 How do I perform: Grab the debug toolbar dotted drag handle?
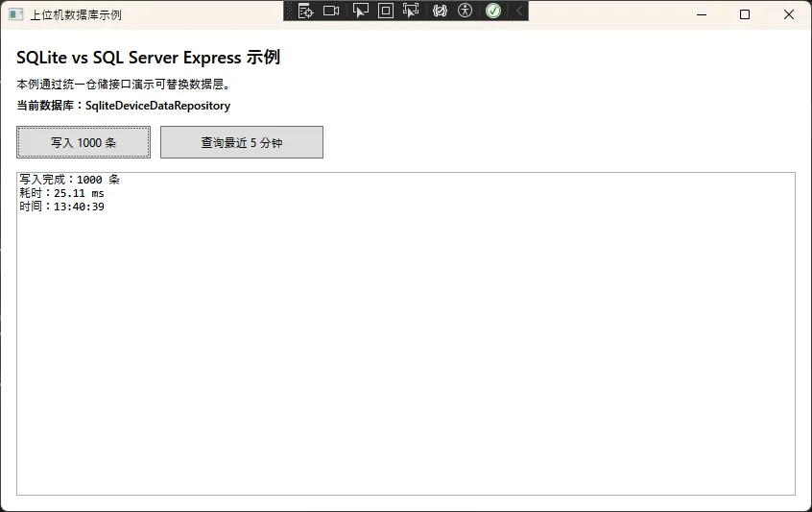click(289, 11)
